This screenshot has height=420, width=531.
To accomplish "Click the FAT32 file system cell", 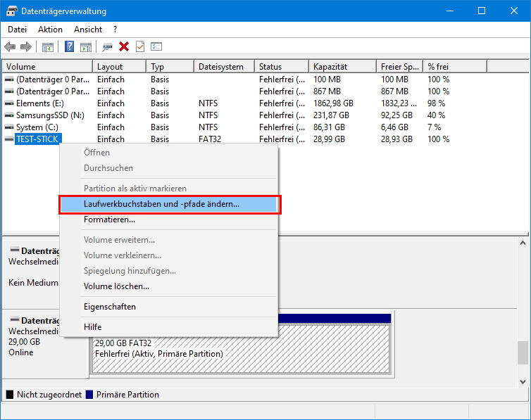I will [210, 139].
